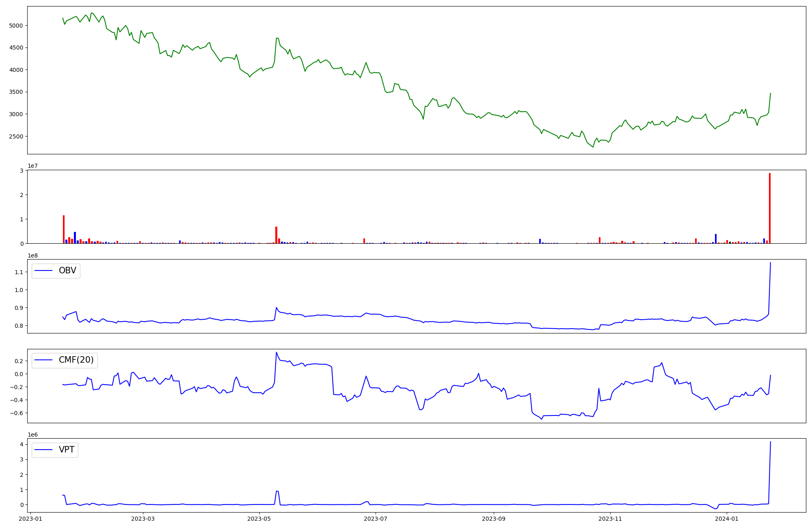Click the 2024-01 x-axis tick label
The height and width of the screenshot is (528, 812).
click(x=726, y=519)
